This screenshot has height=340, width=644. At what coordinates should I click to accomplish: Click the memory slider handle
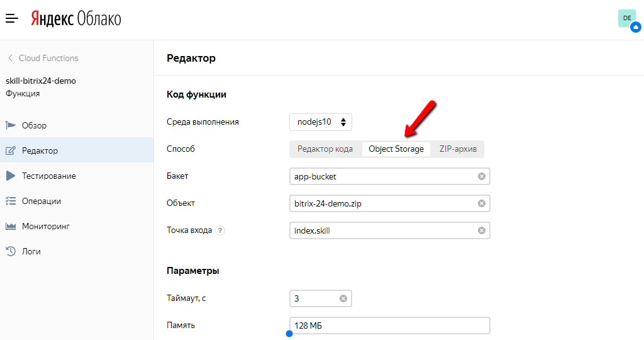click(x=289, y=334)
